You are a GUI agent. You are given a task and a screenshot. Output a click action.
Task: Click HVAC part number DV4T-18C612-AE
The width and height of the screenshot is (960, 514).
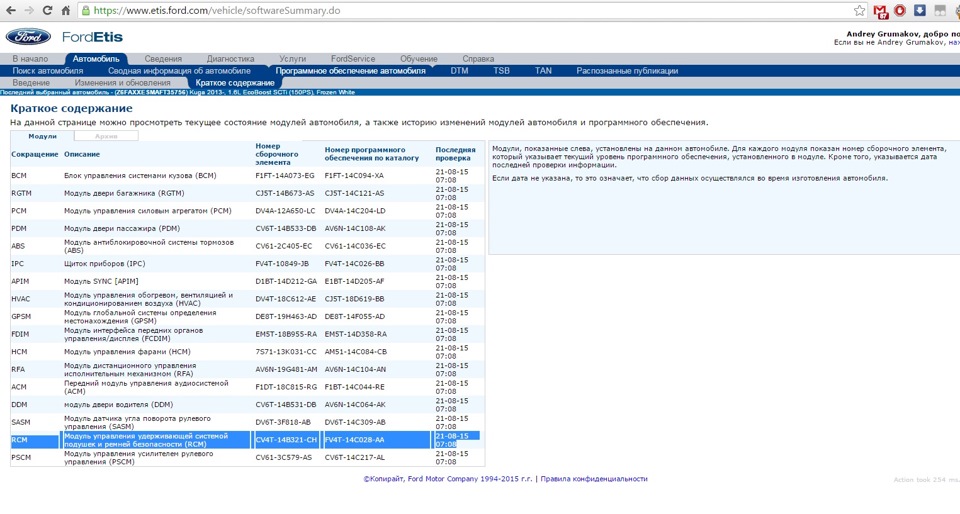286,299
